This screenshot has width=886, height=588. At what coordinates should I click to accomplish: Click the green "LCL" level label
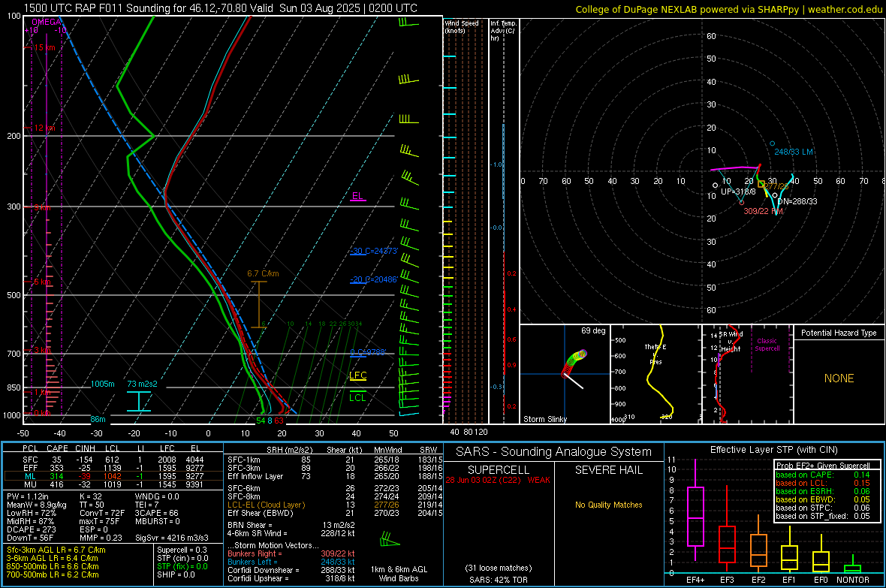click(x=357, y=397)
